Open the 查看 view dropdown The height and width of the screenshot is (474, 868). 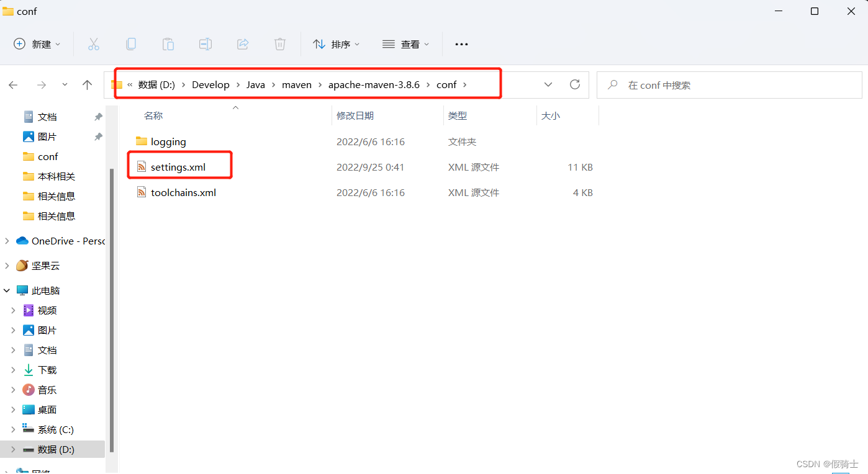[405, 44]
